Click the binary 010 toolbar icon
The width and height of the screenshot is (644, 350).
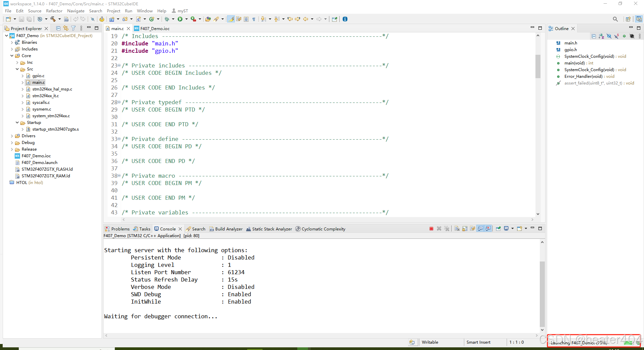pyautogui.click(x=66, y=19)
